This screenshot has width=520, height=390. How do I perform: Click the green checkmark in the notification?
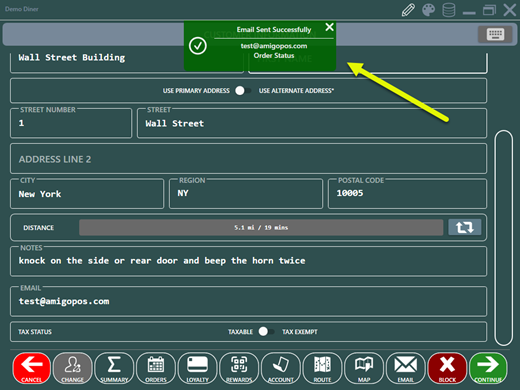(x=198, y=46)
